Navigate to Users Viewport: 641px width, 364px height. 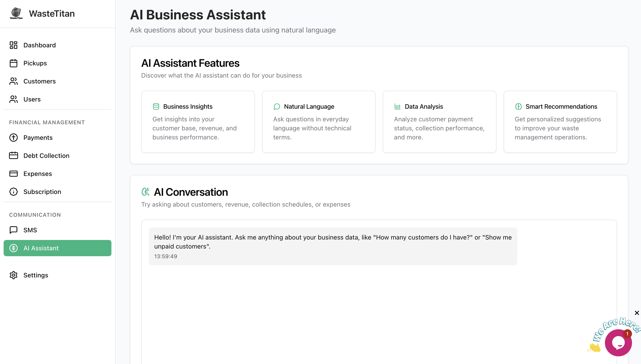(58, 99)
